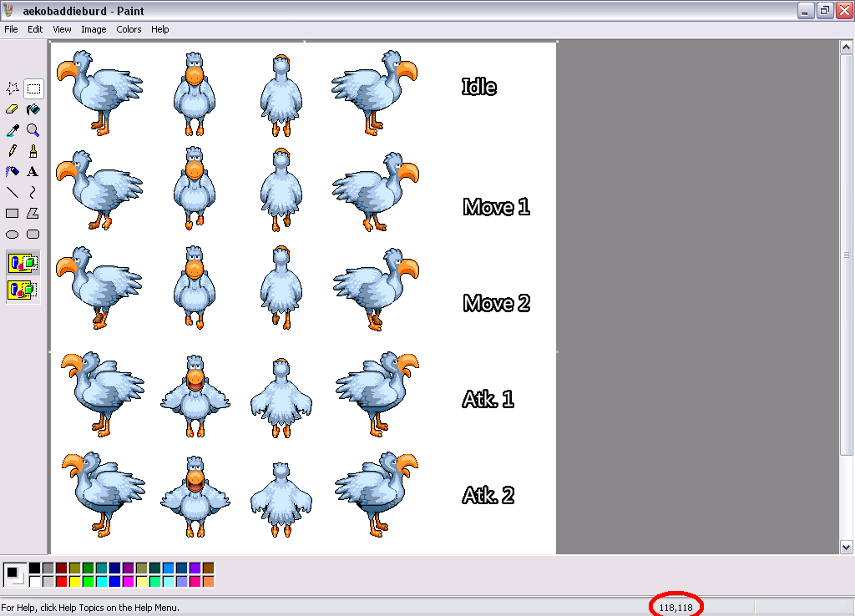Pick the Eraser tool
This screenshot has height=616, width=855.
coord(13,109)
